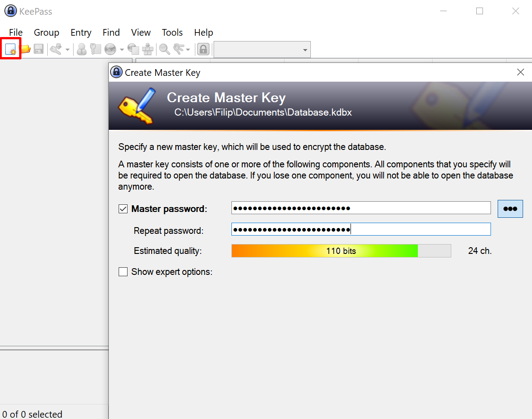Screen dimensions: 532x419
Task: Click the Save floppy disk icon
Action: point(39,49)
